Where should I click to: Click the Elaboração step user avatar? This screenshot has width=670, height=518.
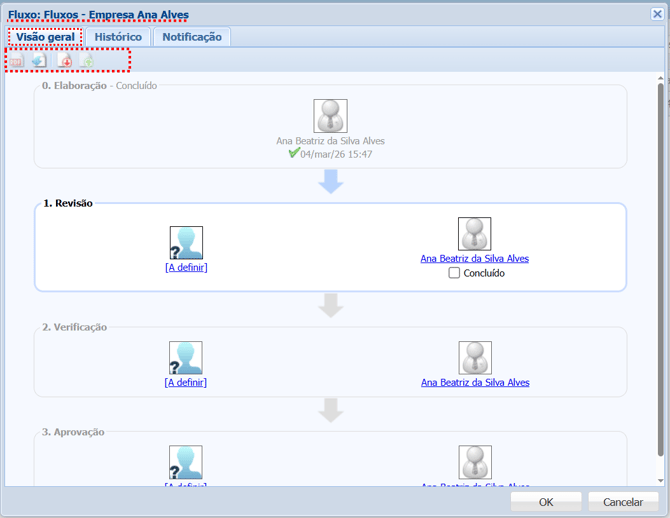(x=330, y=116)
